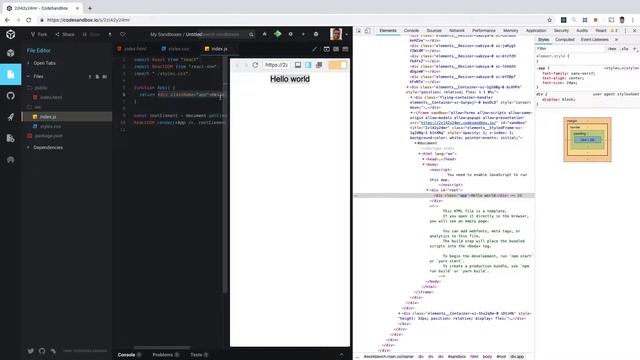Open the user avatar menu
640x360 pixels.
[x=336, y=34]
